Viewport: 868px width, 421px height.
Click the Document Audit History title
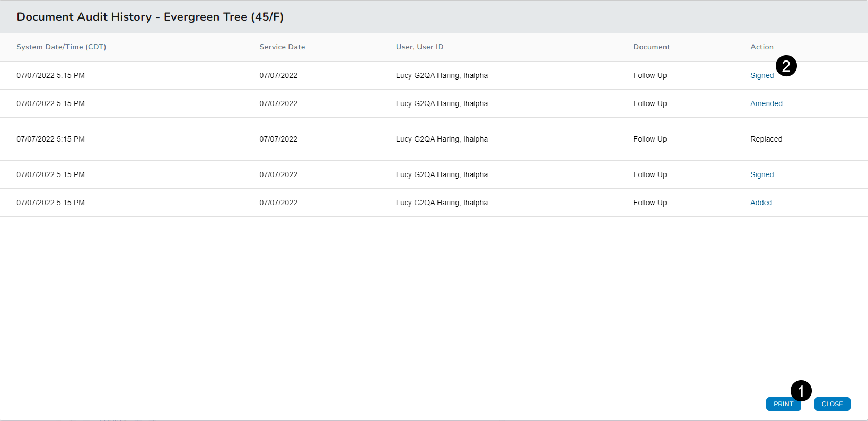[x=150, y=17]
